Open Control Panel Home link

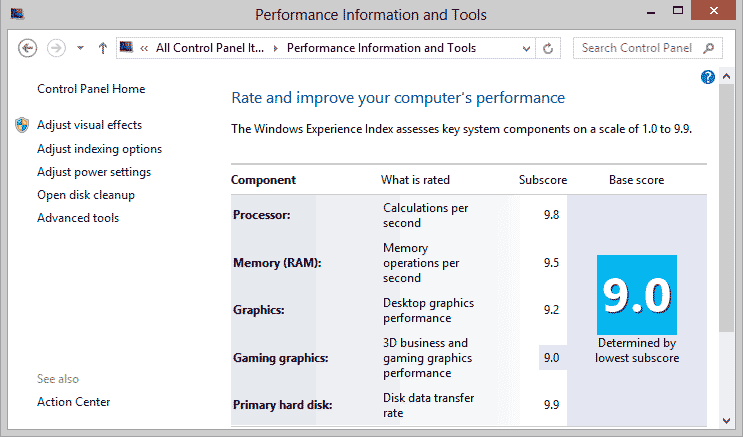91,89
